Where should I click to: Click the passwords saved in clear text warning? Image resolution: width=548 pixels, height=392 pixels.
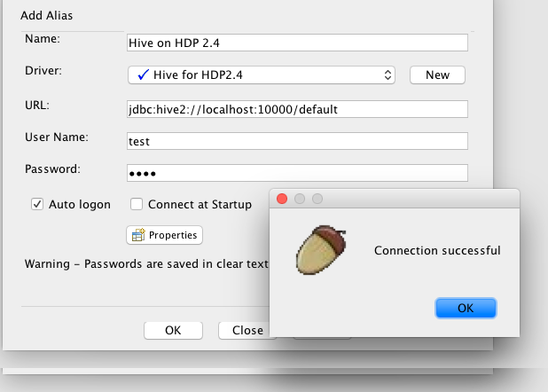[x=146, y=263]
